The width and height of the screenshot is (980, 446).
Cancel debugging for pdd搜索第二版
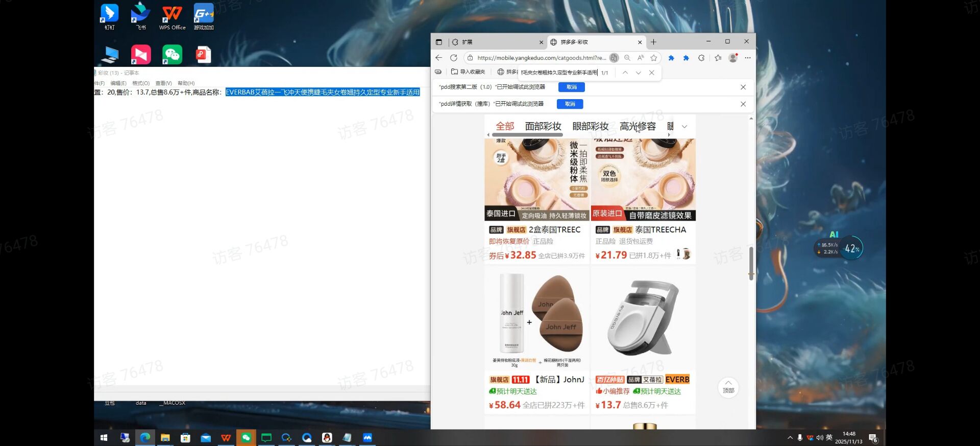pos(571,87)
